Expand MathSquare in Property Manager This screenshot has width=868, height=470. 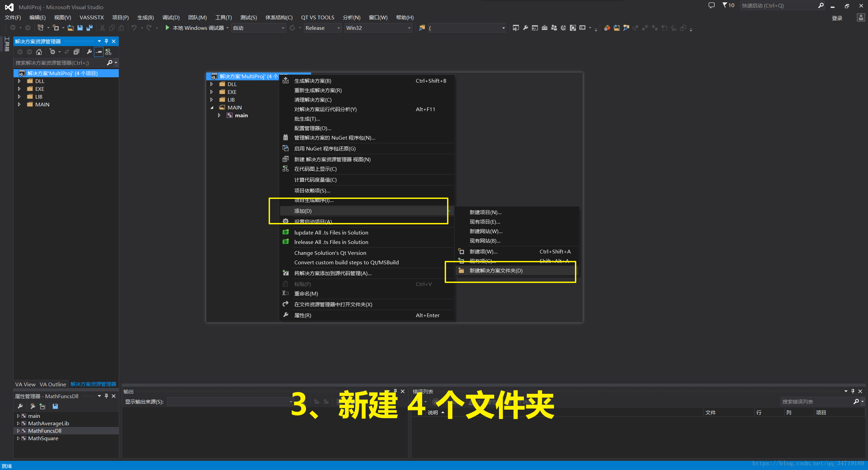coord(18,438)
